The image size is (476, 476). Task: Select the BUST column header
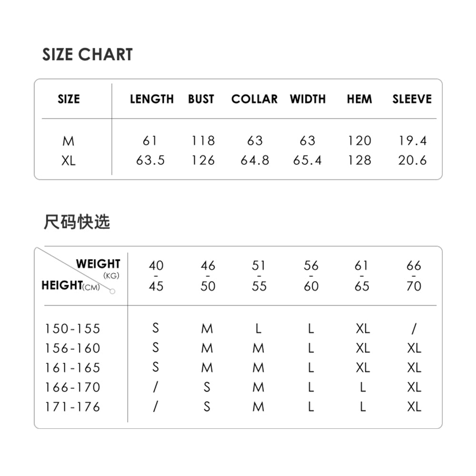[201, 99]
